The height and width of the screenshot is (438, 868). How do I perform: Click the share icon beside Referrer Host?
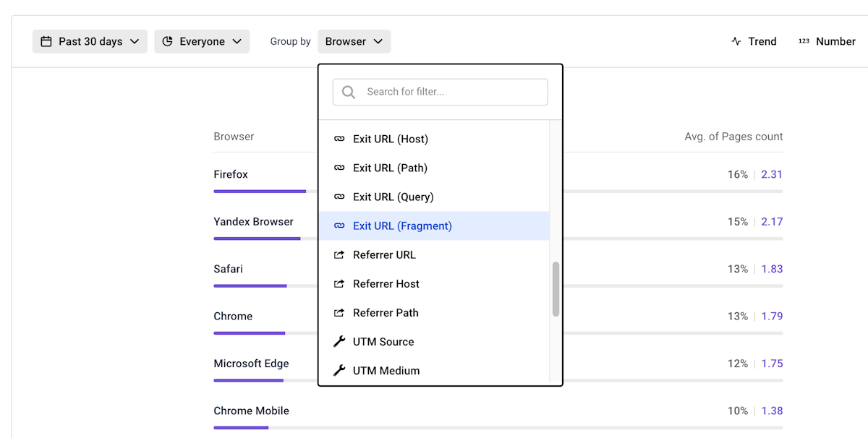click(339, 283)
